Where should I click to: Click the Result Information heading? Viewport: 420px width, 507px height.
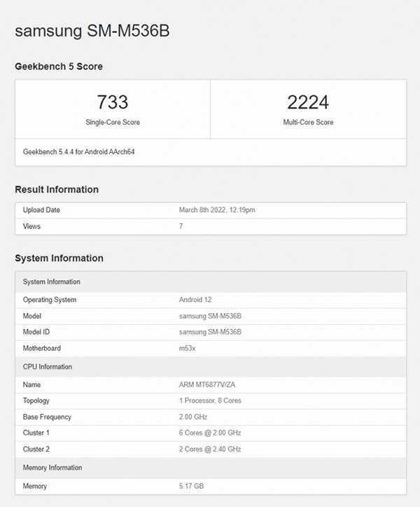57,189
